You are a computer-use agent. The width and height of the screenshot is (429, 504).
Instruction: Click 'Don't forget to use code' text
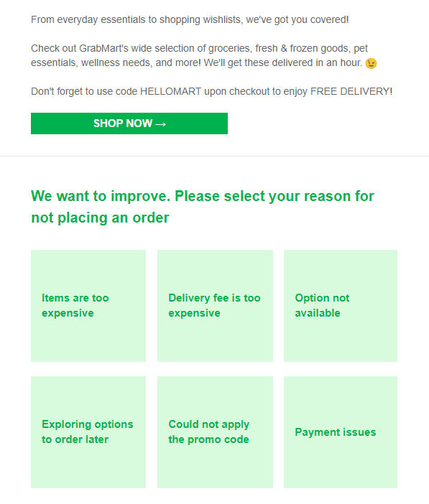pos(84,92)
